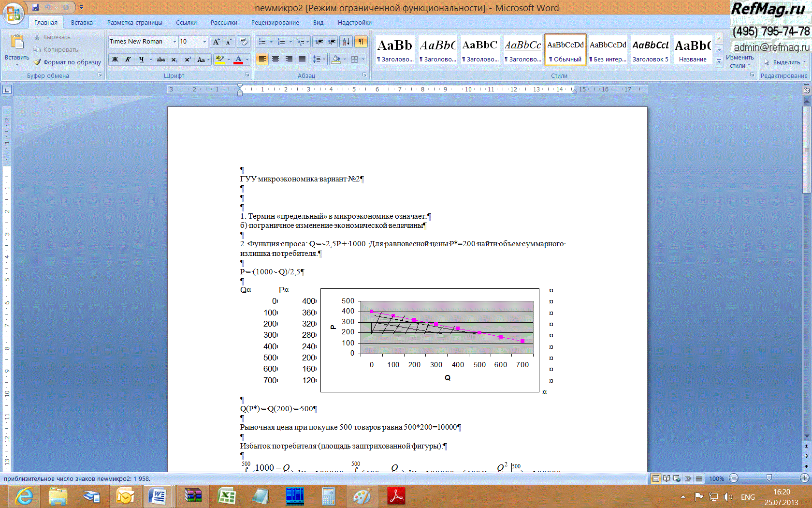Apply the Название style
Image resolution: width=812 pixels, height=508 pixels.
coord(693,50)
